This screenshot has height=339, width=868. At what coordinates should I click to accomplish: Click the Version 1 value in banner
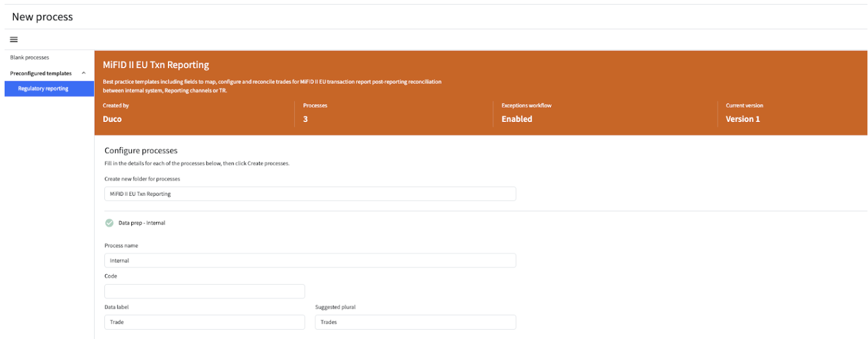tap(743, 119)
